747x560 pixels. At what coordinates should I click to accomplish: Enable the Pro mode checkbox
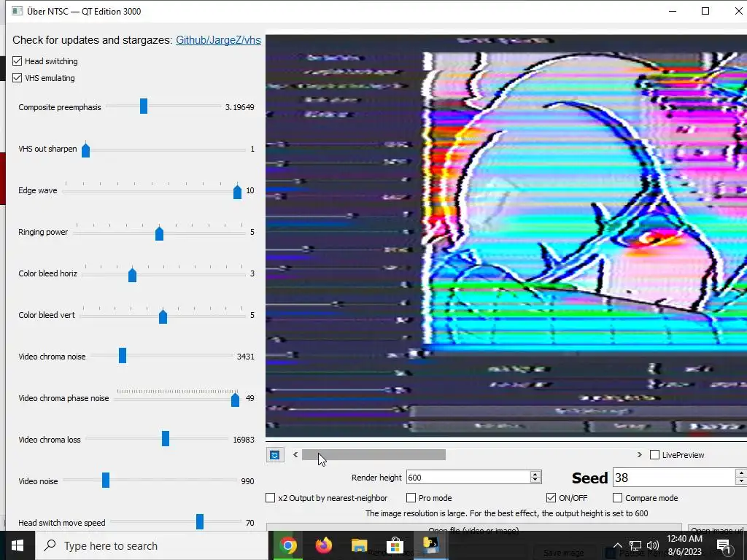click(411, 497)
